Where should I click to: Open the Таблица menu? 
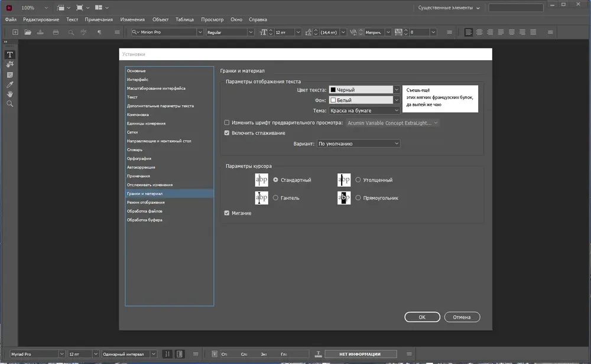click(x=184, y=19)
